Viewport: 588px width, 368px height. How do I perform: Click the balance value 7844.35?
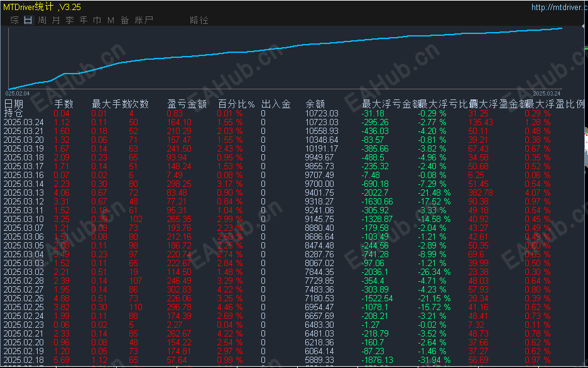click(x=319, y=272)
